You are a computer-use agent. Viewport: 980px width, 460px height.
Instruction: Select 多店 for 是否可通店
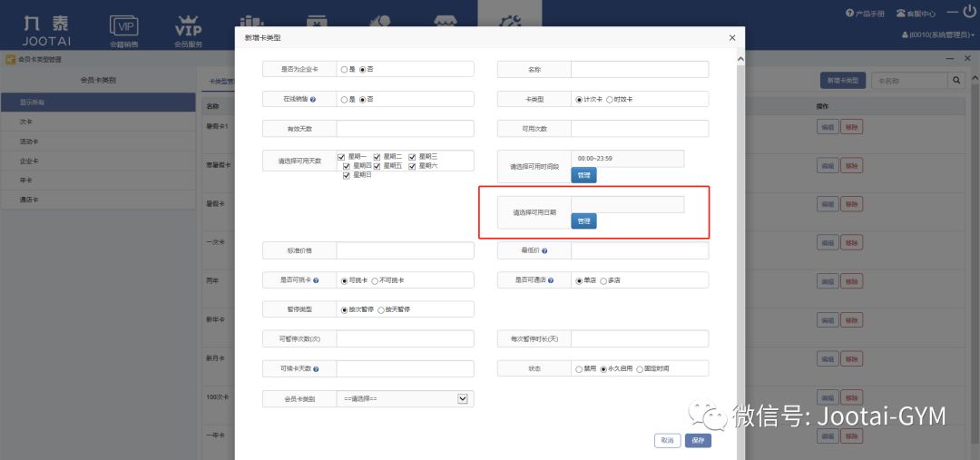click(603, 281)
